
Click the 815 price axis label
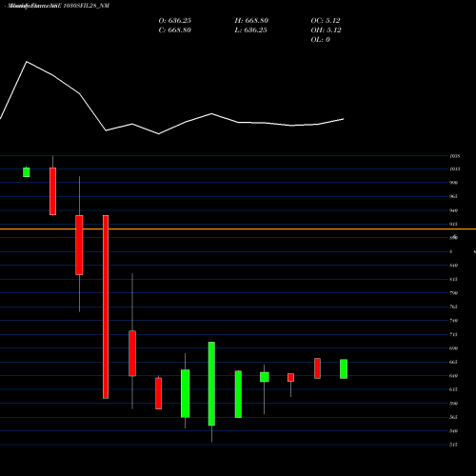[x=454, y=279]
